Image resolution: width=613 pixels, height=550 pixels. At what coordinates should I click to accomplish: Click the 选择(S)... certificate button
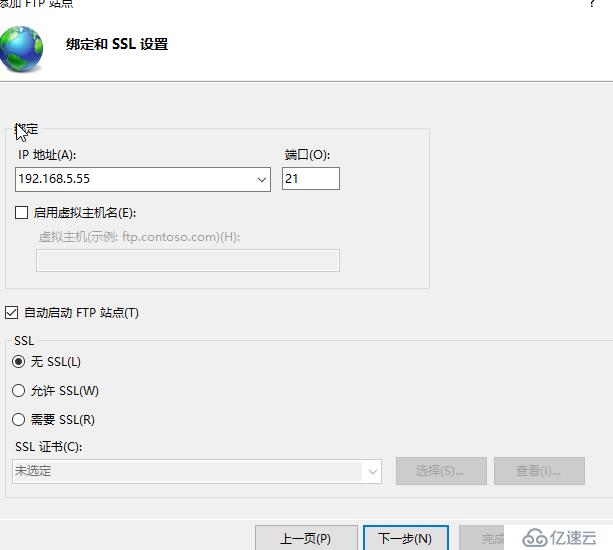pos(441,471)
